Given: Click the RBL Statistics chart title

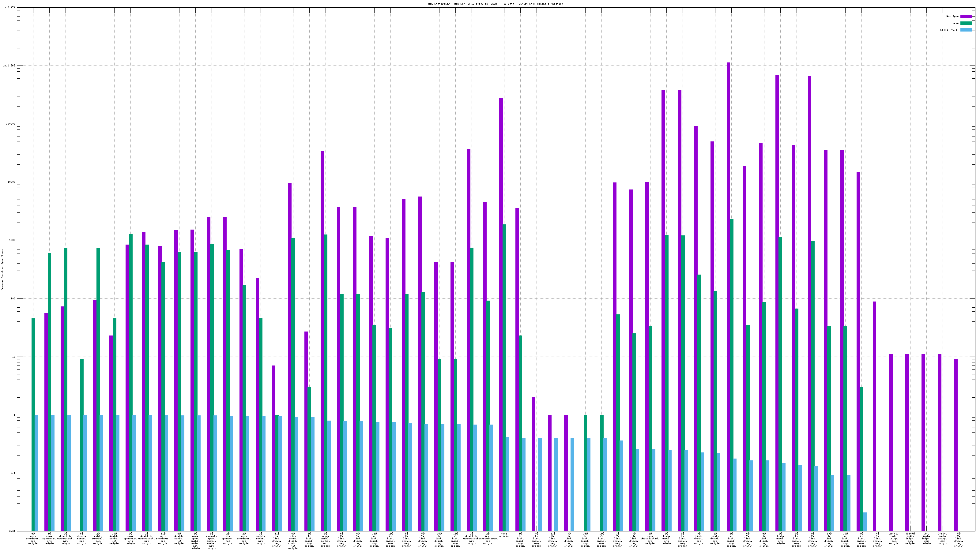Looking at the screenshot, I should click(495, 4).
